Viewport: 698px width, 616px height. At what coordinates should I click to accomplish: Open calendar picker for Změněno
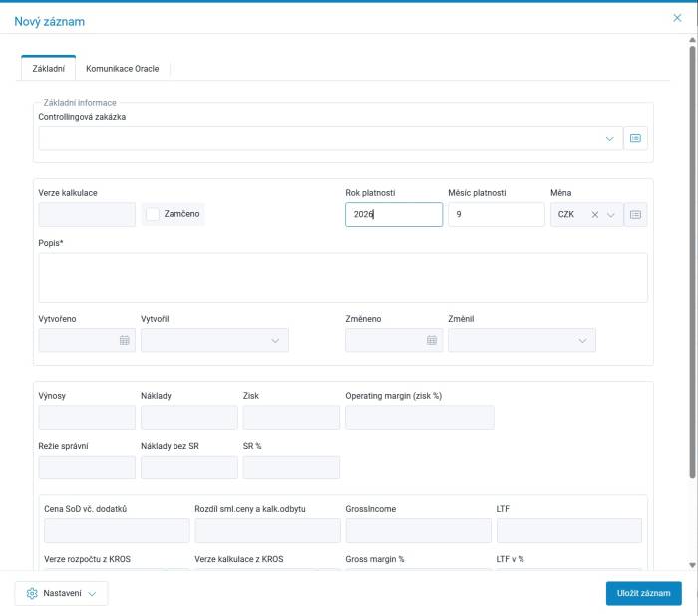pos(432,341)
